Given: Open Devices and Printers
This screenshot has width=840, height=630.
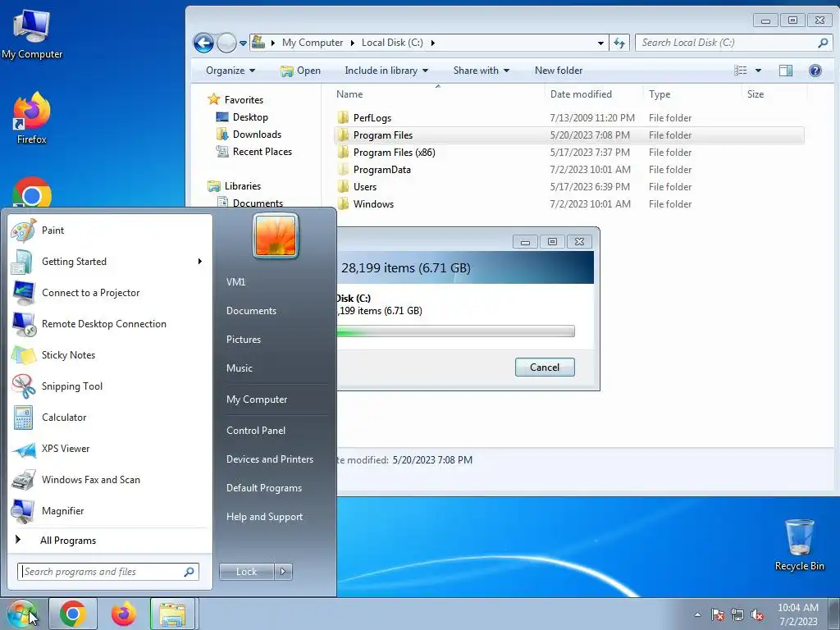Looking at the screenshot, I should [x=269, y=459].
